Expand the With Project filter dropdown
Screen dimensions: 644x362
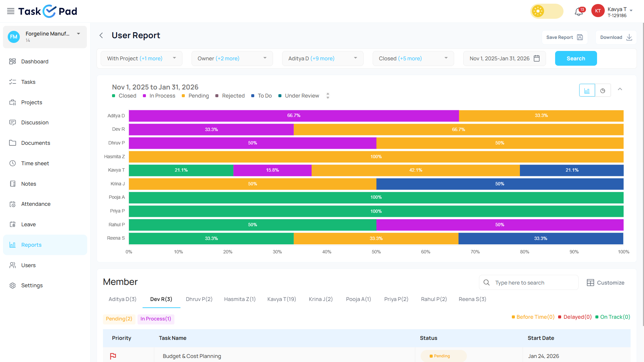coord(141,58)
